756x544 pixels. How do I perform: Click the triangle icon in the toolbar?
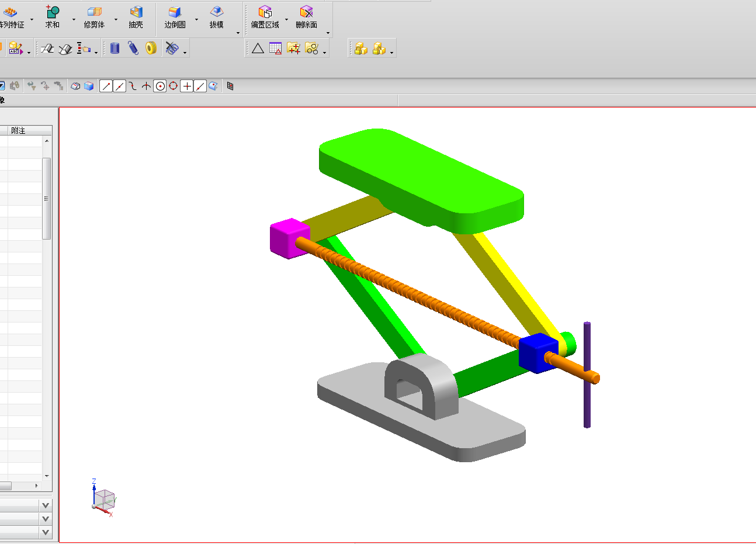[258, 48]
